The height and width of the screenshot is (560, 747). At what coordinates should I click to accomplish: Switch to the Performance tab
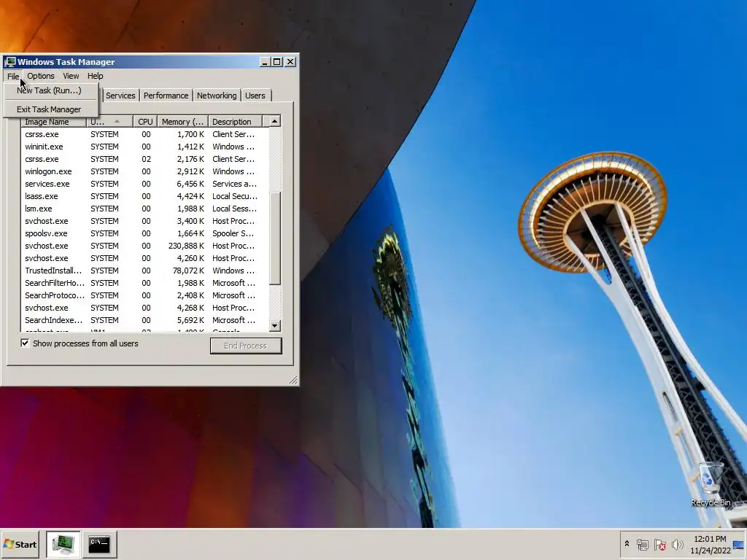166,96
